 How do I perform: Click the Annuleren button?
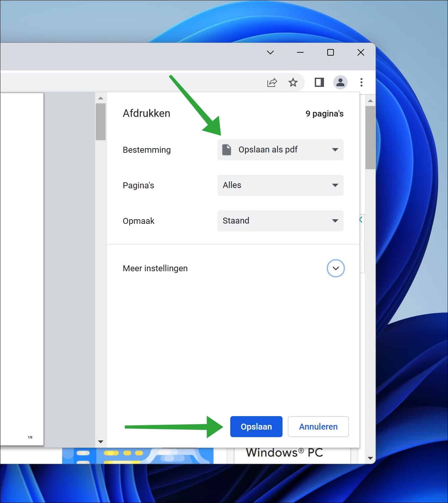318,427
